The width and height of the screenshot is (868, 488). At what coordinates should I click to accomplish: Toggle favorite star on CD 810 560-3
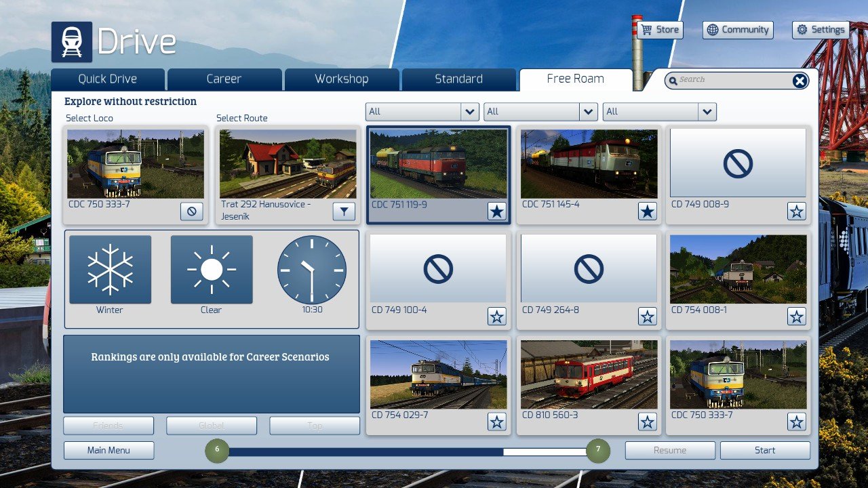click(x=648, y=422)
